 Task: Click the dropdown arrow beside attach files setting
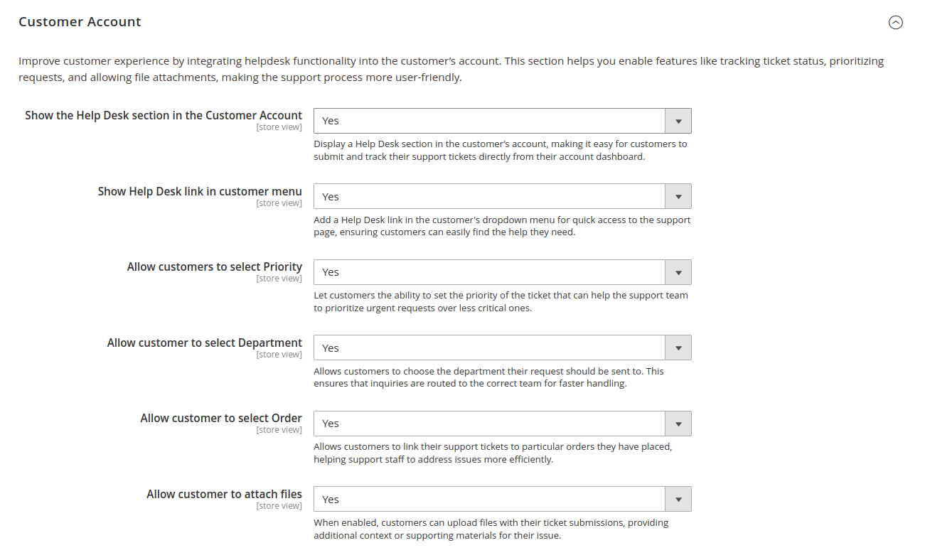[x=678, y=499]
